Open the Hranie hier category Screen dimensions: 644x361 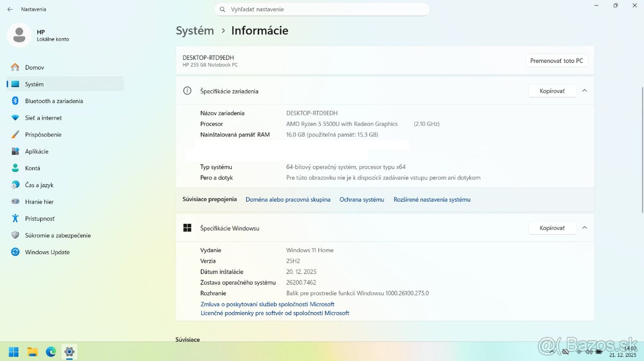point(39,201)
